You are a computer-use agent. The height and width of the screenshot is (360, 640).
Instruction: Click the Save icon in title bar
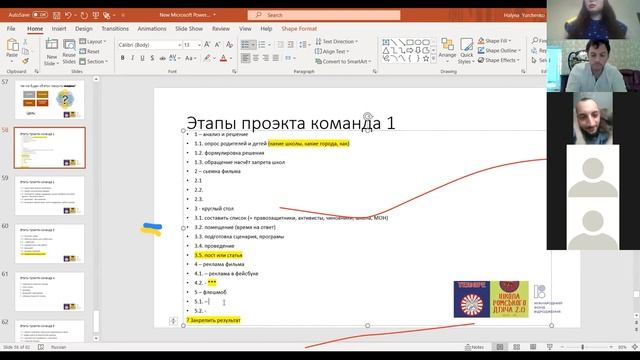[57, 15]
